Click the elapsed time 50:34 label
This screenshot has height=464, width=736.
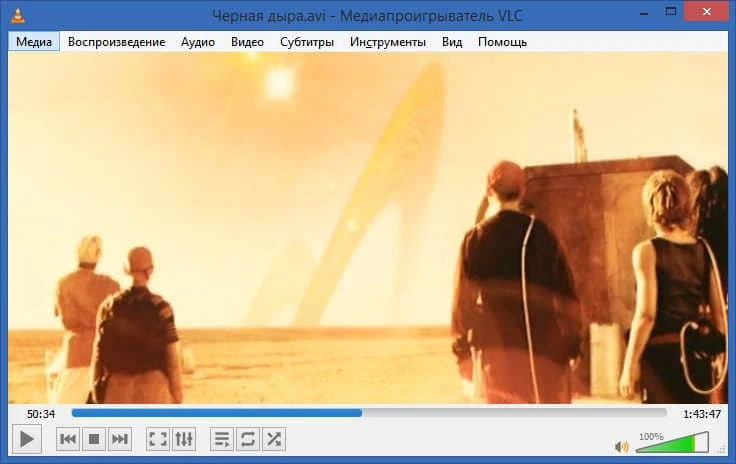(41, 414)
